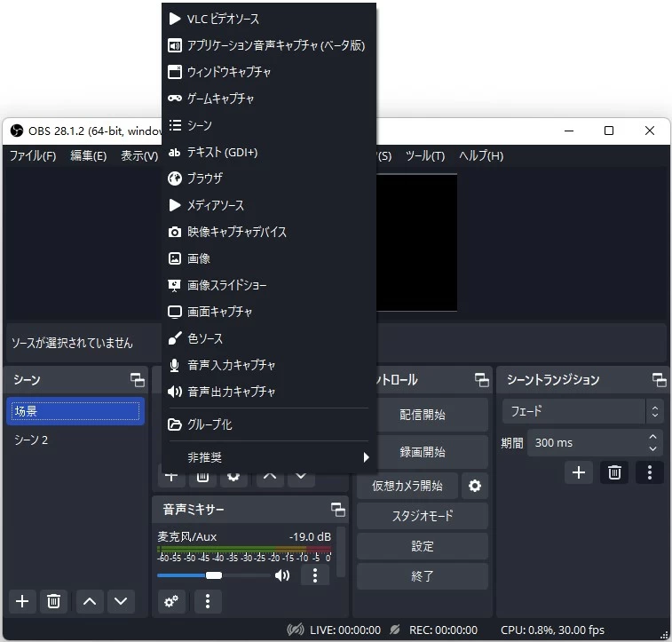Image resolution: width=672 pixels, height=642 pixels.
Task: Click the 録画開始 button
Action: point(423,452)
